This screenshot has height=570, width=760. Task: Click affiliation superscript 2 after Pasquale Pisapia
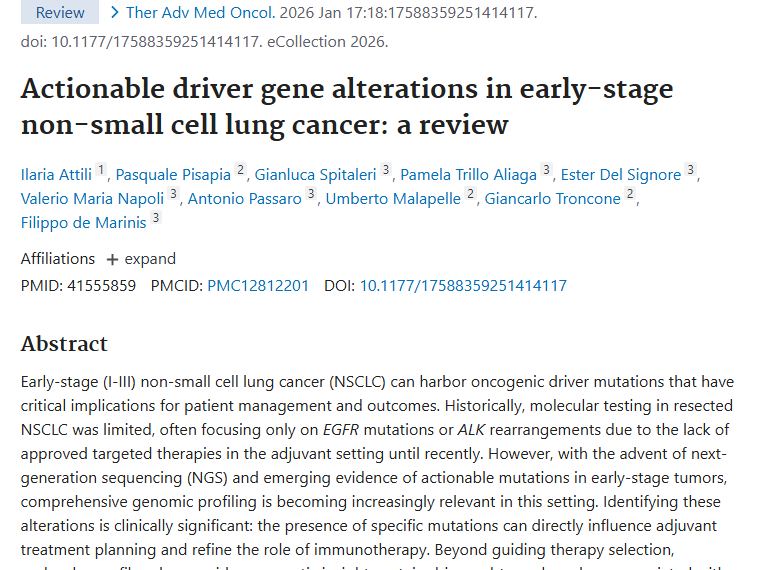tap(240, 170)
